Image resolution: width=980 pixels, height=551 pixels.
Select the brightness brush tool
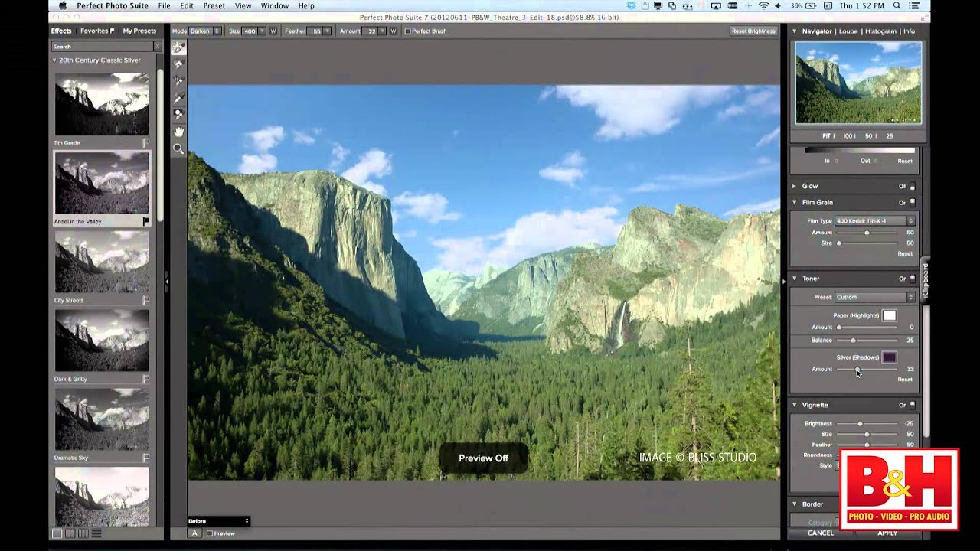click(x=178, y=47)
